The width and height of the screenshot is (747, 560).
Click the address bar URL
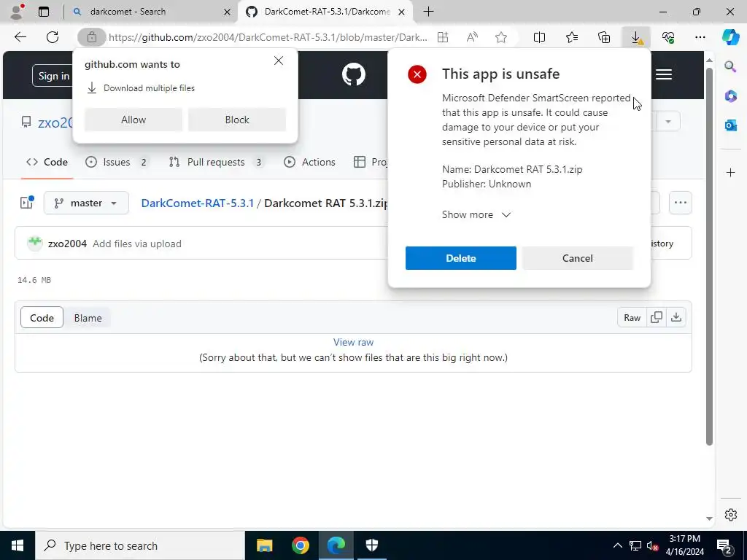(x=268, y=37)
